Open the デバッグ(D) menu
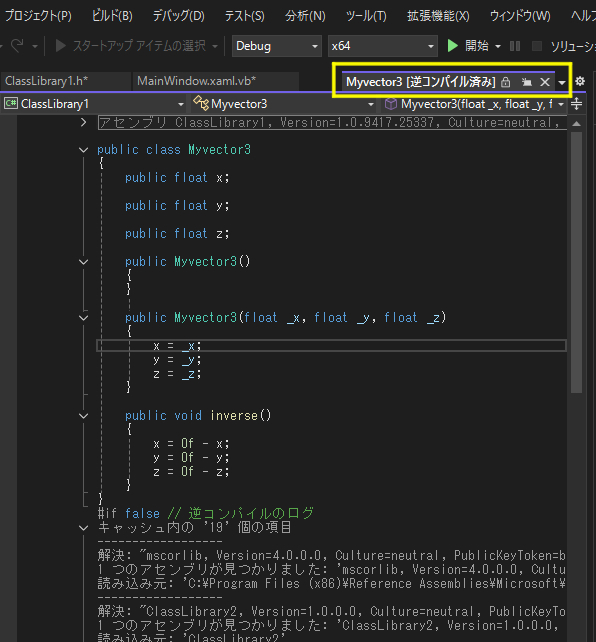Screen dimensions: 596x642 [x=178, y=16]
